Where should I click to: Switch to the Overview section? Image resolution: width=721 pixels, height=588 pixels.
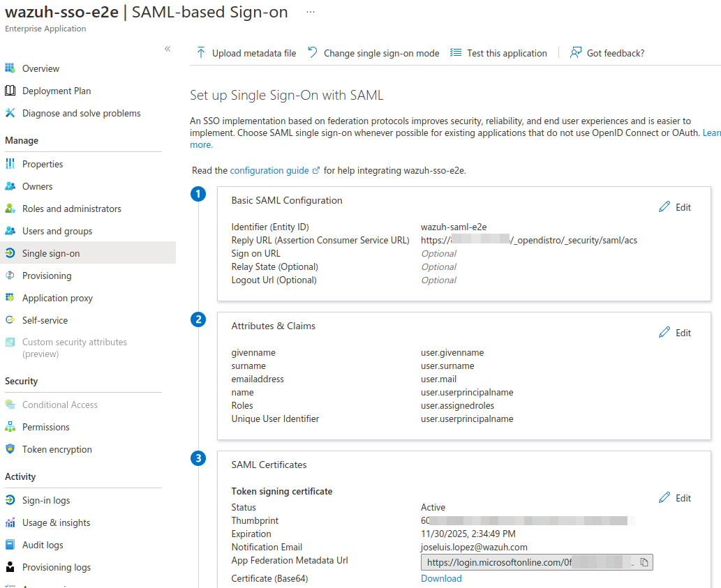click(41, 68)
